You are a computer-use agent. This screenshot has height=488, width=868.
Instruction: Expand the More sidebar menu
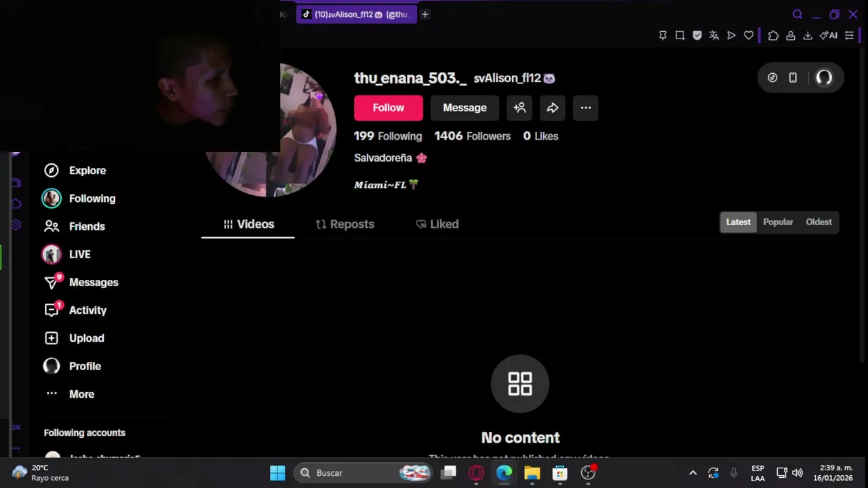pyautogui.click(x=68, y=394)
